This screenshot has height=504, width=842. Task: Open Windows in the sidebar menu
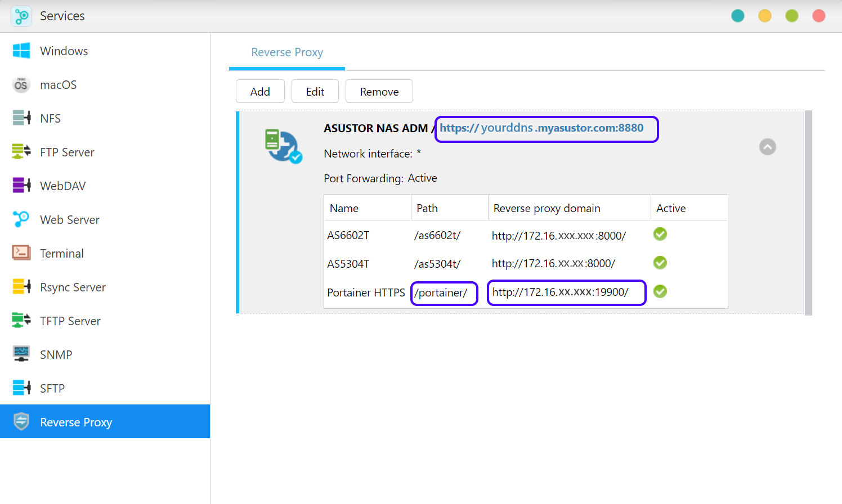tap(105, 51)
